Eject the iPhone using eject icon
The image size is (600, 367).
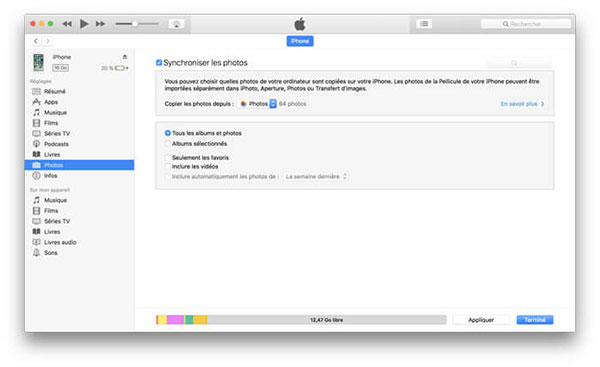pyautogui.click(x=125, y=57)
